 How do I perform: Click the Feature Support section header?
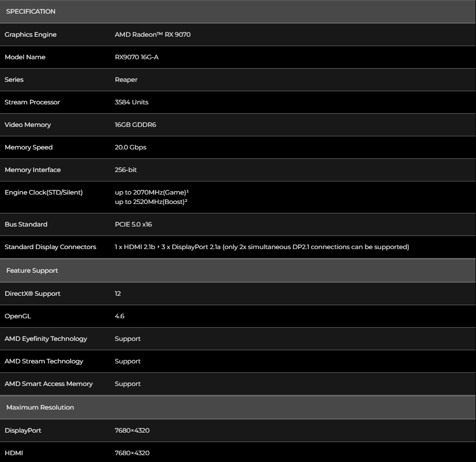pos(32,271)
